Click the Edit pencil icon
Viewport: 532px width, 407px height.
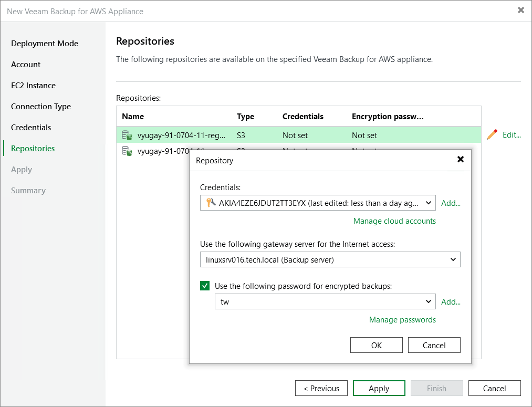coord(492,135)
